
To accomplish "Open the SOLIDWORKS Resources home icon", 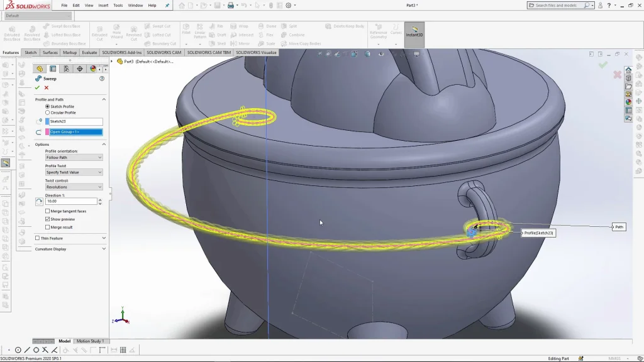I will (x=628, y=70).
